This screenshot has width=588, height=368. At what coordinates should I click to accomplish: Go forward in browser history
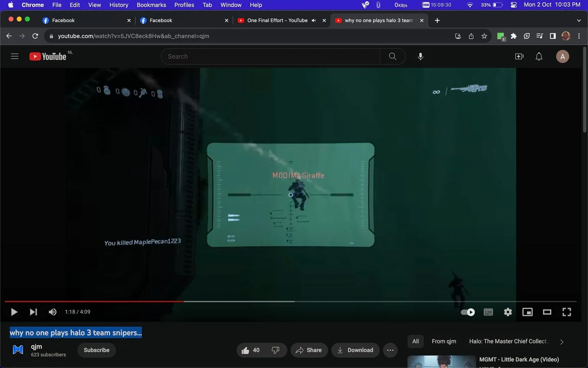tap(22, 36)
